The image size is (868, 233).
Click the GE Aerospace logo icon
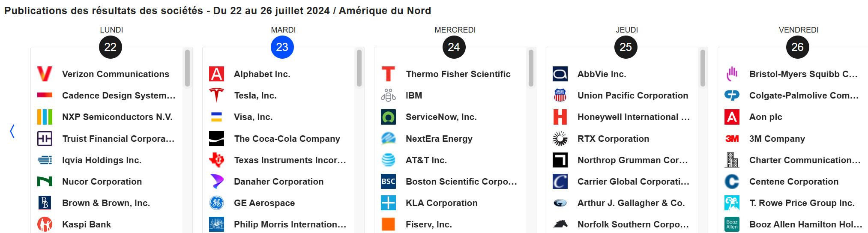click(216, 203)
